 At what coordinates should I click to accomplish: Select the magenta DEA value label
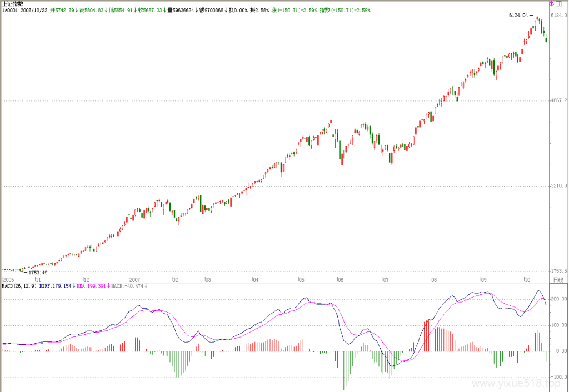[93, 286]
